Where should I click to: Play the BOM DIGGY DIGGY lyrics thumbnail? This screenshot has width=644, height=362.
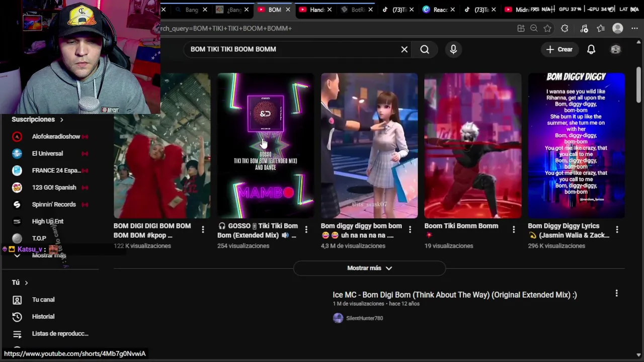[576, 146]
